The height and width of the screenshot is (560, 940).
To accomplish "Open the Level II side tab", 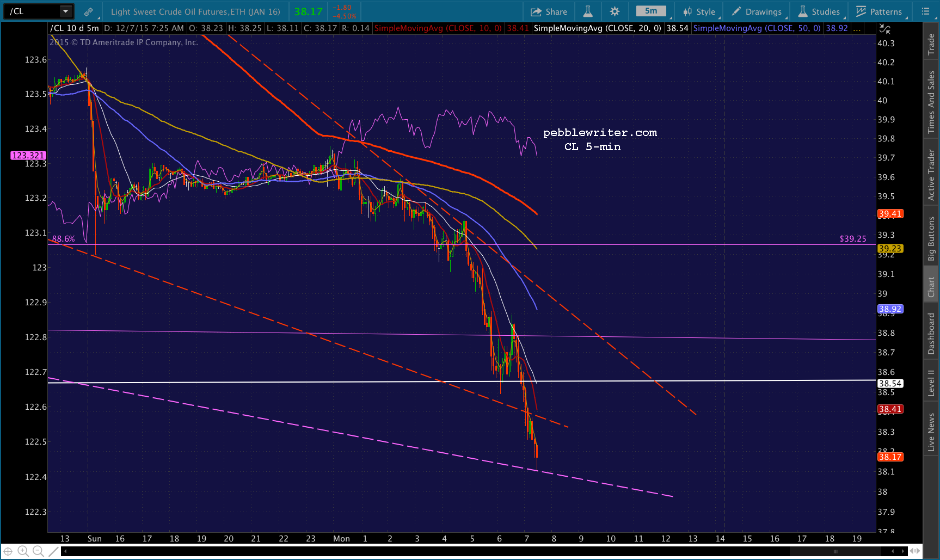I will (931, 383).
